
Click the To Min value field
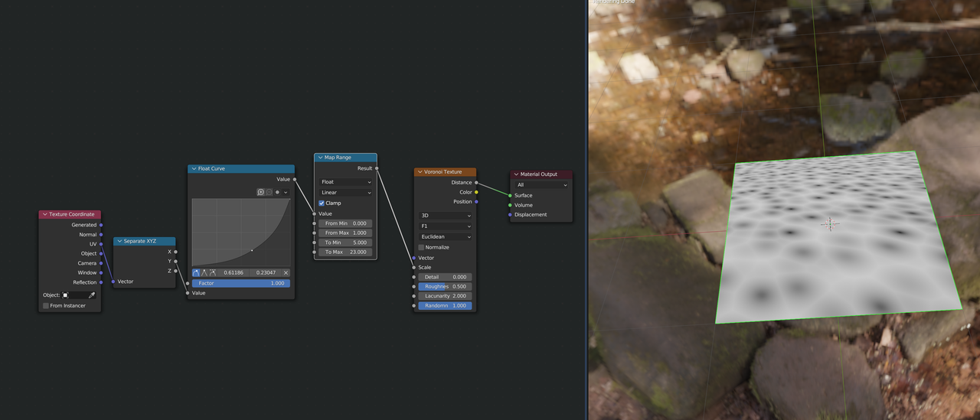[345, 243]
